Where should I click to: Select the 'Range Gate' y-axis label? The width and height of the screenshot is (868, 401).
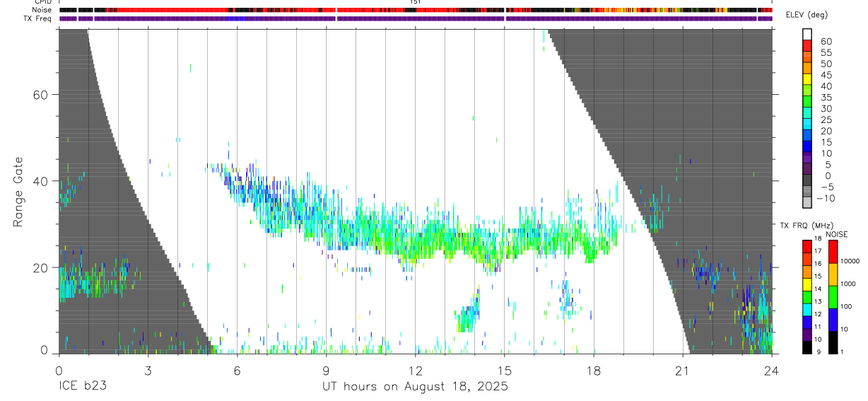point(19,192)
